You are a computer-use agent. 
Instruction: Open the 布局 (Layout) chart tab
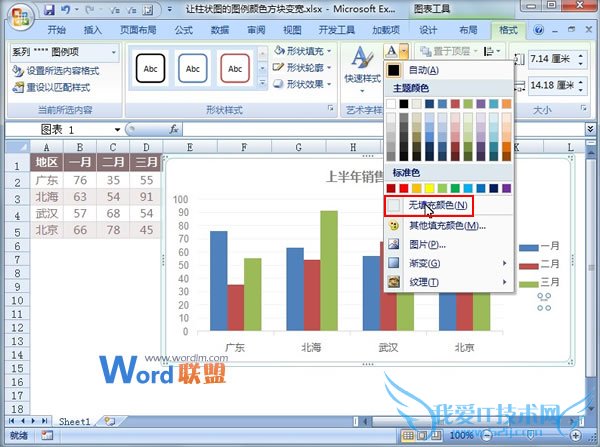tap(468, 30)
